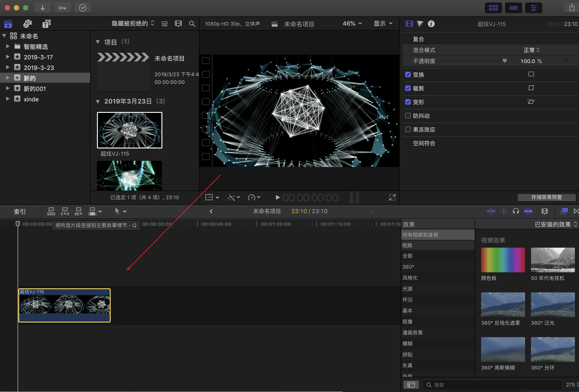Toggle the effects browser button

[x=564, y=211]
